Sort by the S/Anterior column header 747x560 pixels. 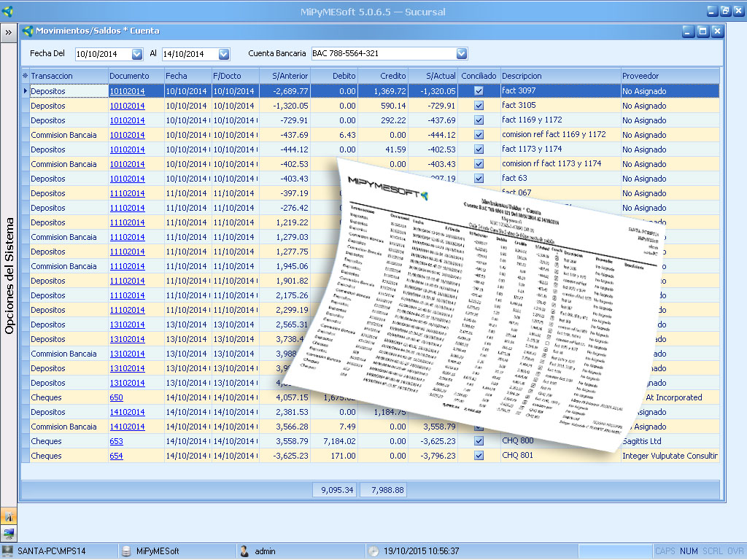coord(285,76)
